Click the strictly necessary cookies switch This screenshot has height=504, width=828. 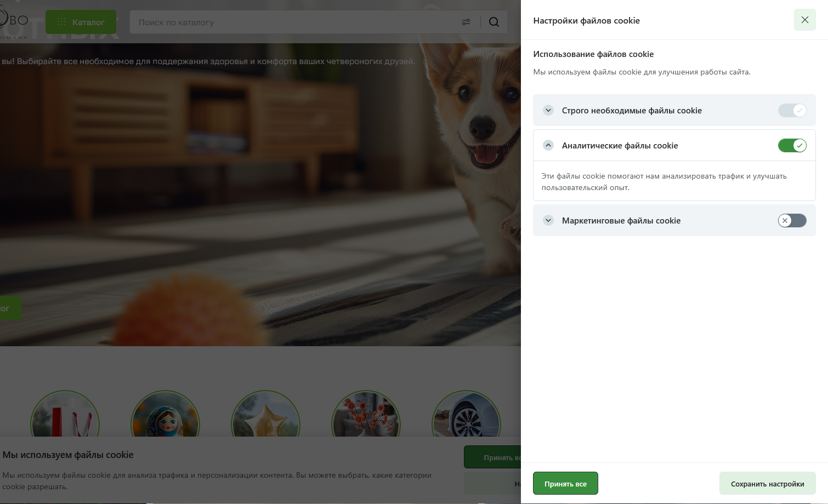pos(792,110)
